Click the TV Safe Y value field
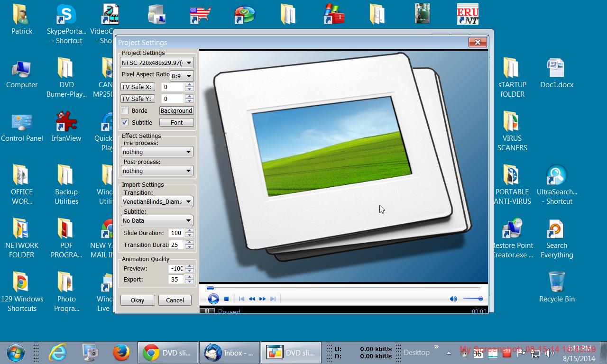Viewport: 607px width, 364px height. tap(173, 99)
